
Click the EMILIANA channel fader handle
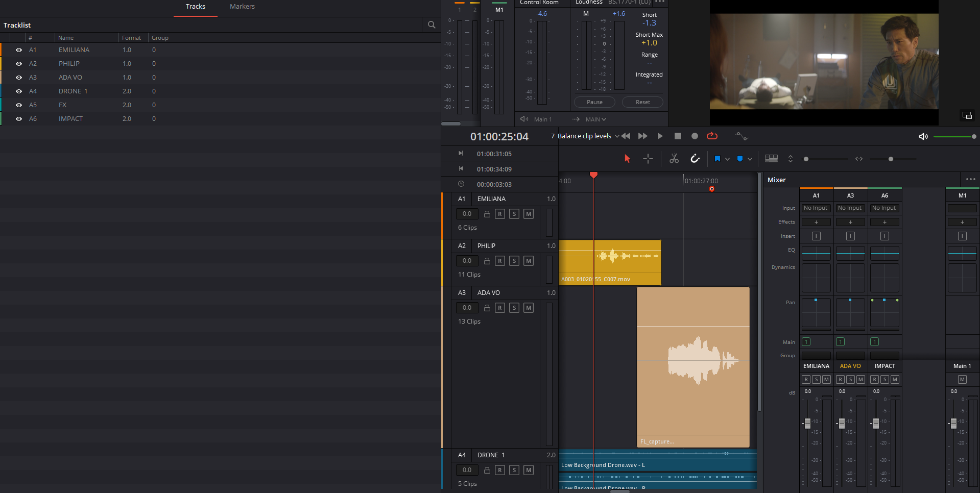point(807,423)
